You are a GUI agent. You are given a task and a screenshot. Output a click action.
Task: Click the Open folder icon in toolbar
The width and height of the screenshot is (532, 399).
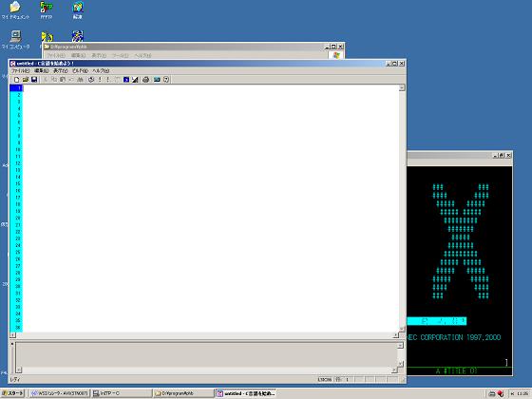(x=25, y=80)
